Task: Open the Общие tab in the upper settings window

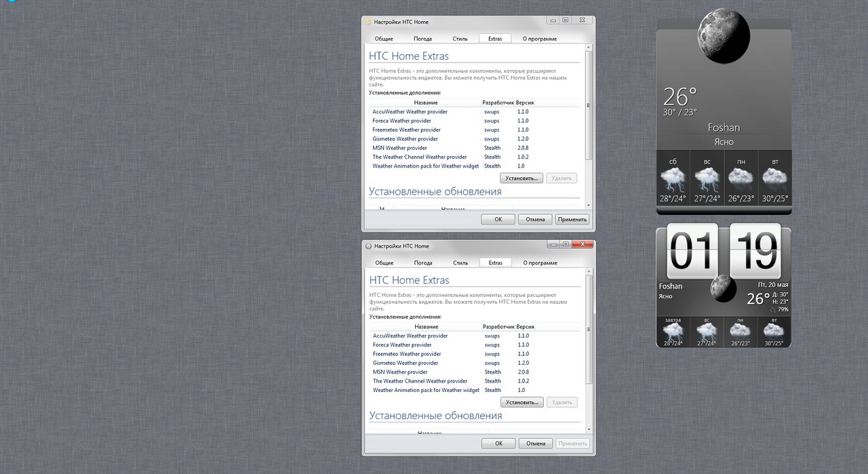Action: pos(384,39)
